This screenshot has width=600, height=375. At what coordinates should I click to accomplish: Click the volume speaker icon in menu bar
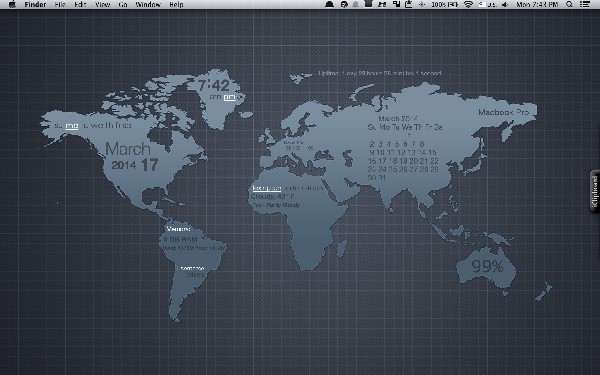pos(505,5)
